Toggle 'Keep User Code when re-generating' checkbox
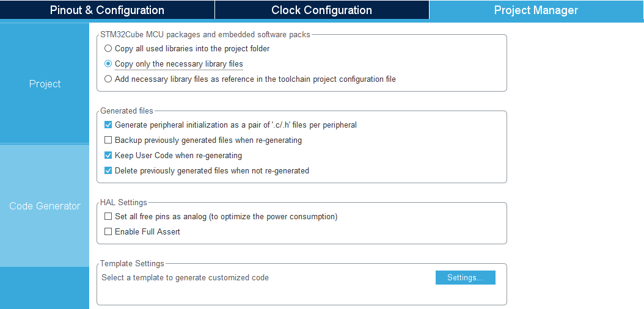Viewport: 644px width, 309px height. 108,156
